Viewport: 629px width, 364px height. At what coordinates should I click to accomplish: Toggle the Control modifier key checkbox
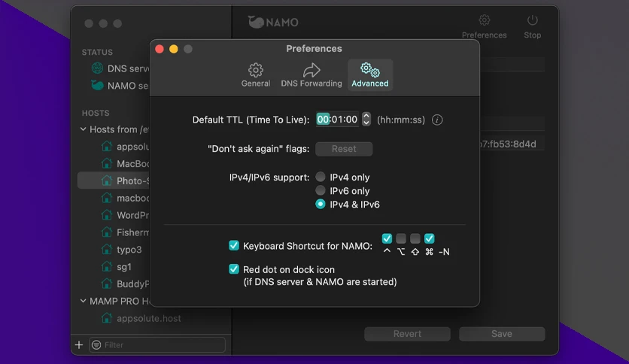tap(387, 238)
